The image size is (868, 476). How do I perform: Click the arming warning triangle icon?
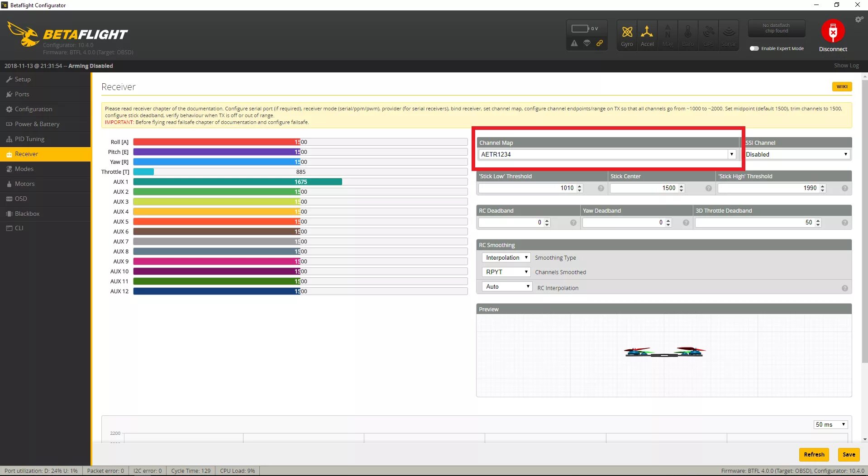pos(574,43)
